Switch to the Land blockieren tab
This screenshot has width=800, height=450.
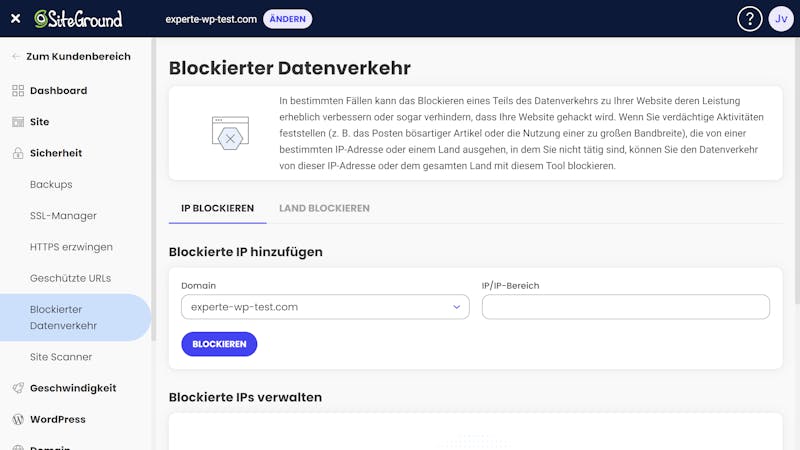pos(324,208)
